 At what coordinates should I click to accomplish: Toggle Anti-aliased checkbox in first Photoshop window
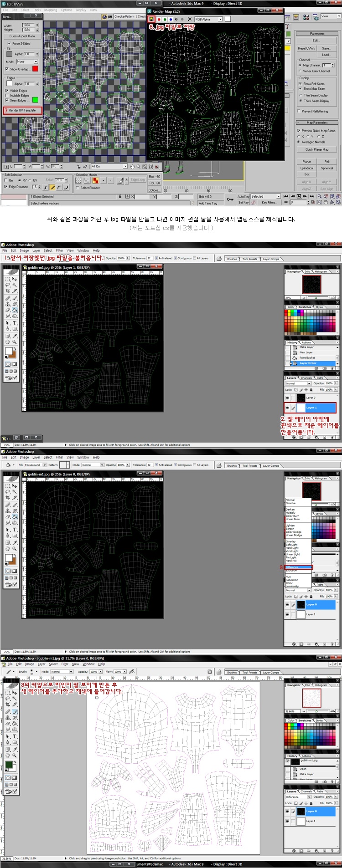156,258
